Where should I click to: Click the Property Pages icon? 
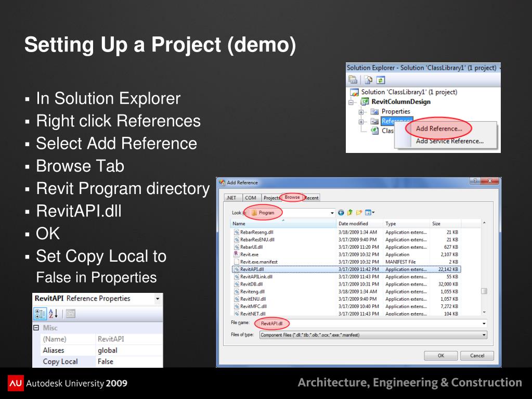(71, 314)
